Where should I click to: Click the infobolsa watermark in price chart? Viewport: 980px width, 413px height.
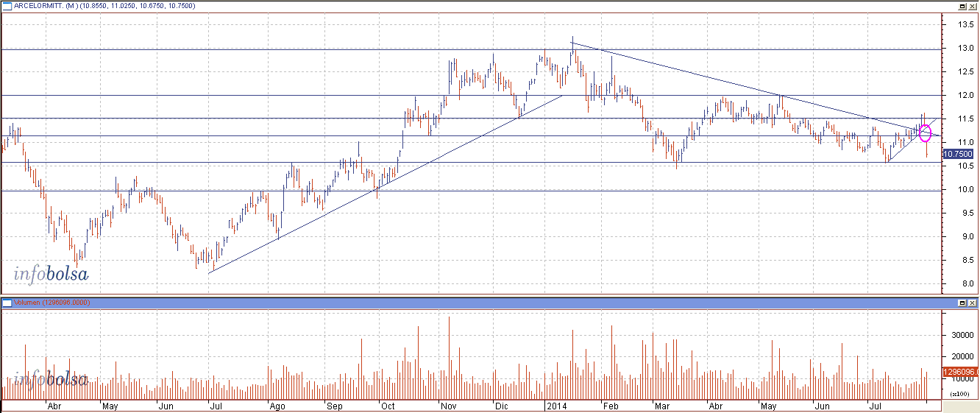51,275
